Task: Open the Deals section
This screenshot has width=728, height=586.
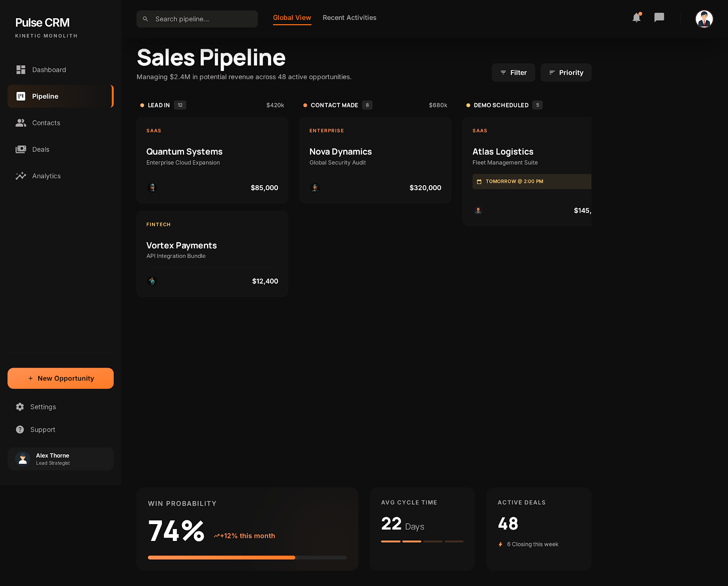Action: tap(41, 149)
